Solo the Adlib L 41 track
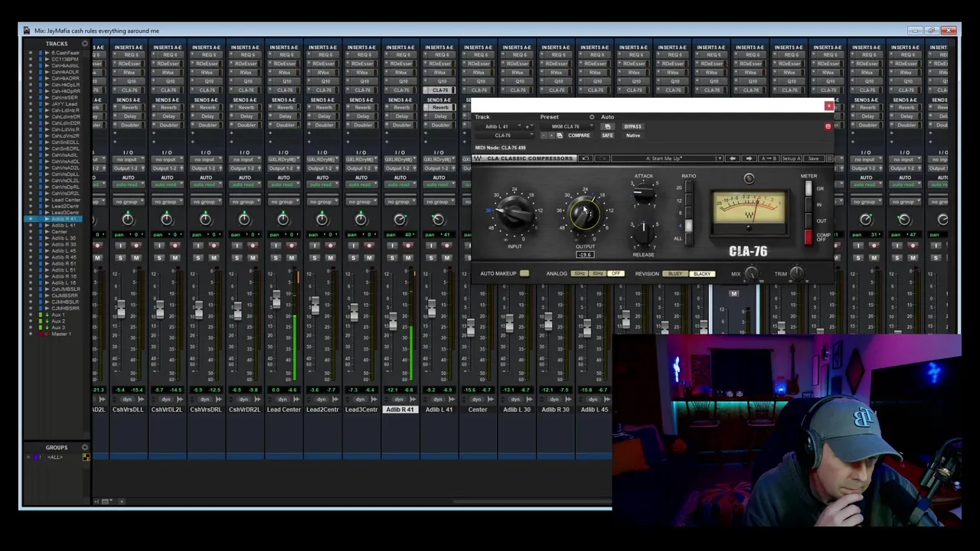The image size is (980, 551). 431,258
